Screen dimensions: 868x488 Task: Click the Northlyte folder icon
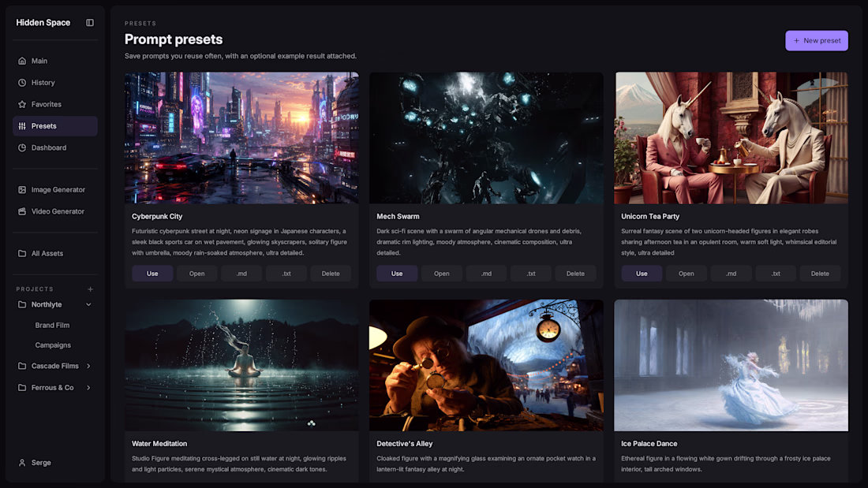pyautogui.click(x=22, y=304)
